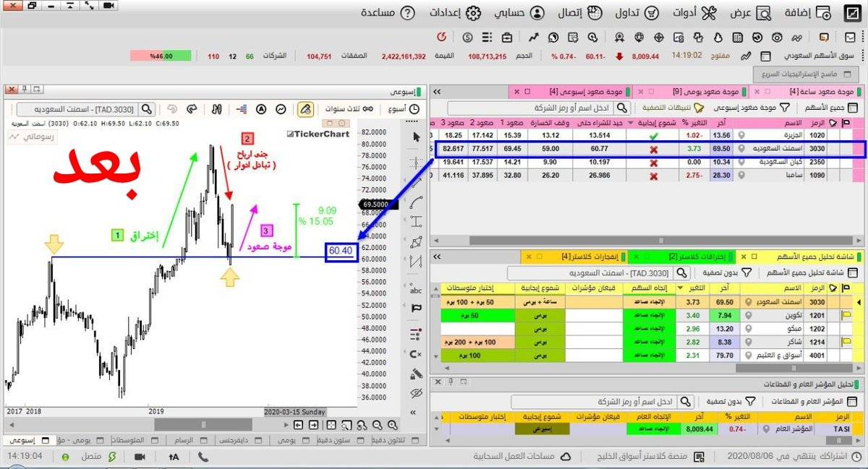Select the arrow cursor drawing tool
Viewport: 868px width, 469px height.
pyautogui.click(x=416, y=137)
